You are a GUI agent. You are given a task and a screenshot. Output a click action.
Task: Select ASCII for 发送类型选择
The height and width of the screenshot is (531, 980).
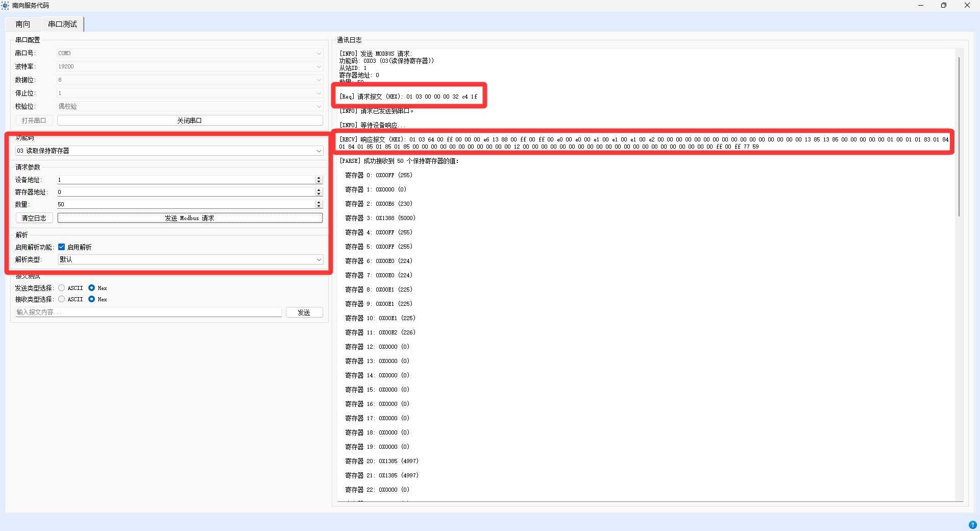[x=62, y=288]
